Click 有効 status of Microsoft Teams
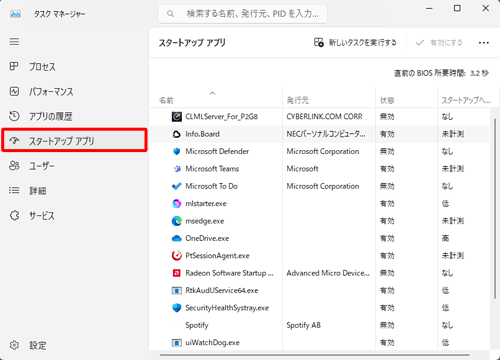 tap(387, 169)
